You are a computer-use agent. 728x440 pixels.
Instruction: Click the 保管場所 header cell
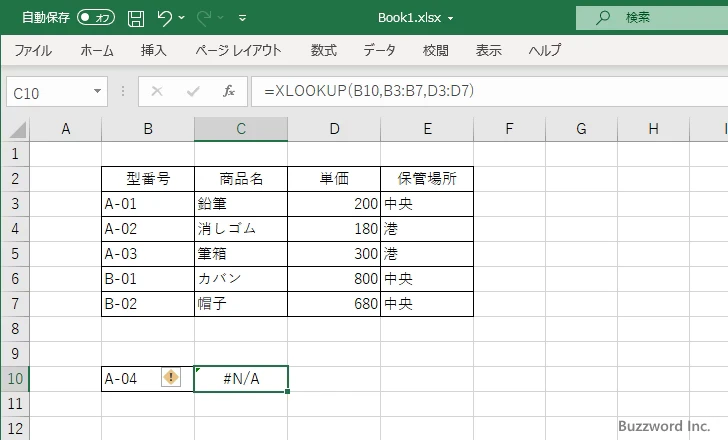point(427,179)
